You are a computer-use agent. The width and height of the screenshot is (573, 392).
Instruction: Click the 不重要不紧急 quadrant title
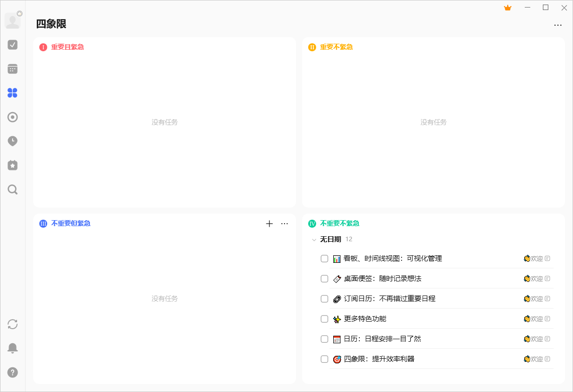[340, 224]
